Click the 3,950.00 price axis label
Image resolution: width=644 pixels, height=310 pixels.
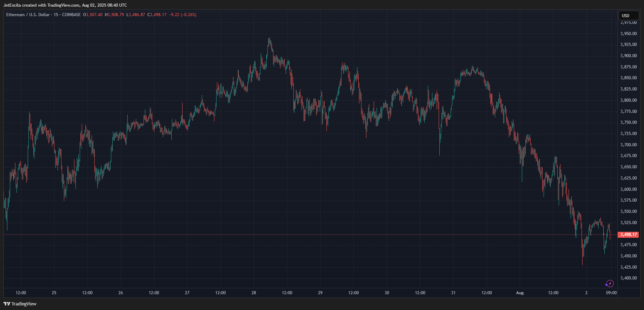coord(629,34)
